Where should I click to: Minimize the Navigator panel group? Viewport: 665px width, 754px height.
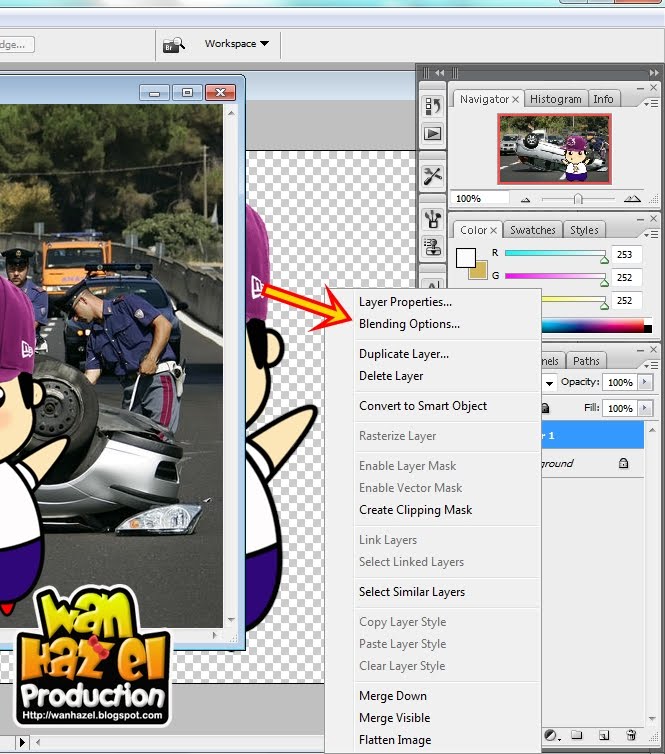640,88
